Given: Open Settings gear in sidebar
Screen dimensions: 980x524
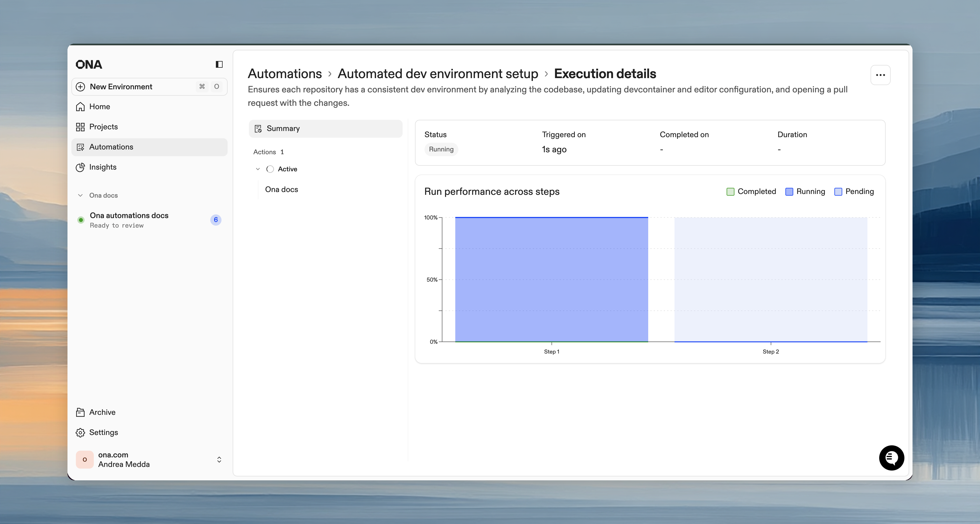Looking at the screenshot, I should [x=104, y=432].
